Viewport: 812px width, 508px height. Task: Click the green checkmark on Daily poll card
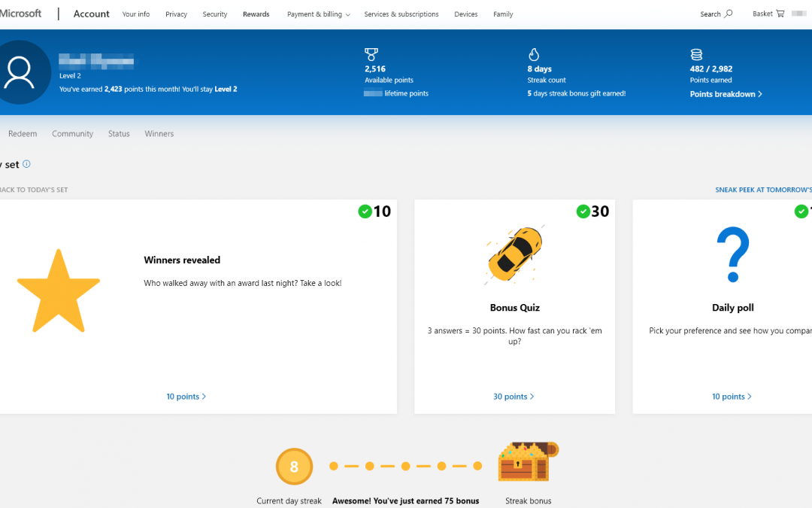[x=801, y=211]
